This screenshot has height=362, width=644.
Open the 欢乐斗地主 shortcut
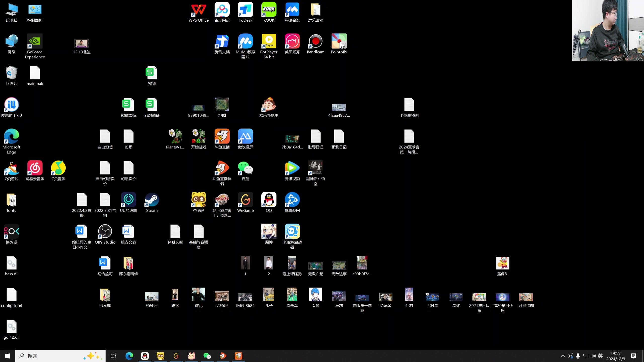pyautogui.click(x=269, y=107)
